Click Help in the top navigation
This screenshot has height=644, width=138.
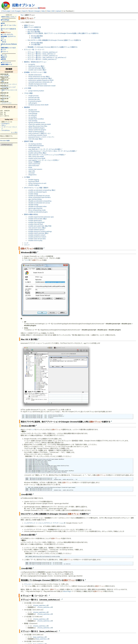click(43, 11)
